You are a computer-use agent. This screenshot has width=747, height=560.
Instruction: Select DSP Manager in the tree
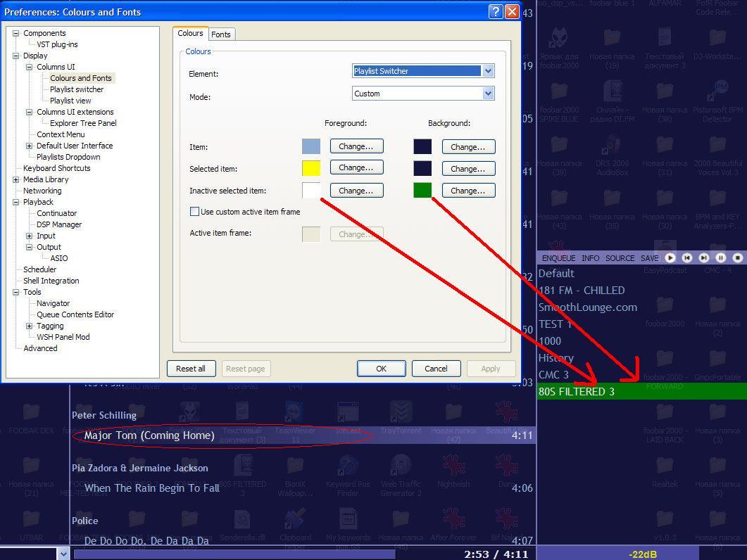click(x=59, y=224)
